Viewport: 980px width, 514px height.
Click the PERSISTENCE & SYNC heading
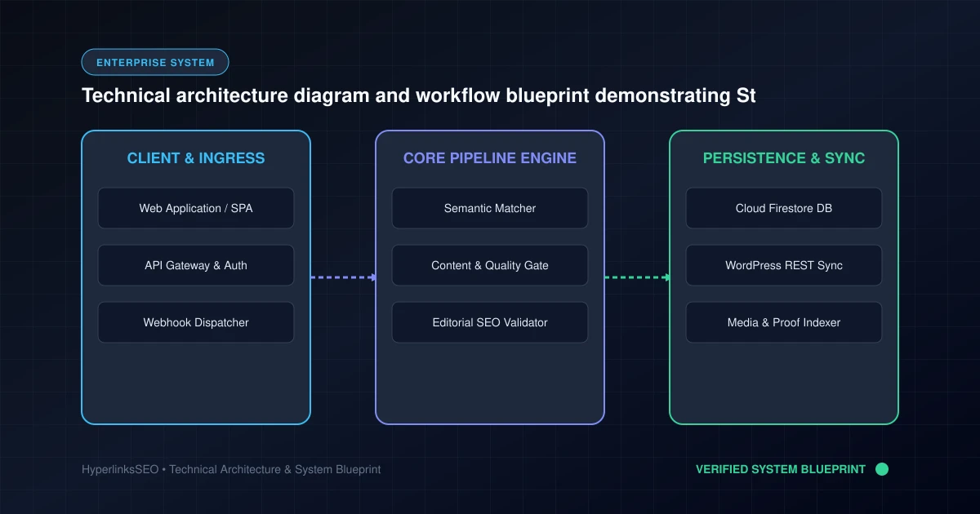click(784, 158)
